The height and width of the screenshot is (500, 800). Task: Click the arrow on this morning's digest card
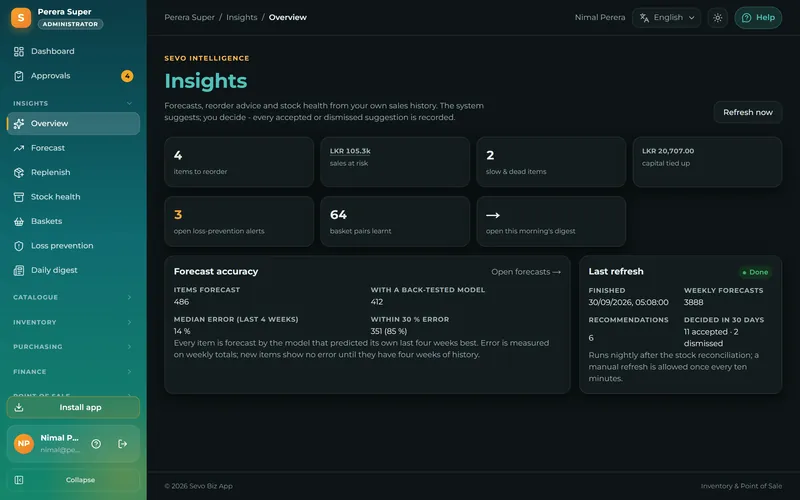pyautogui.click(x=493, y=215)
